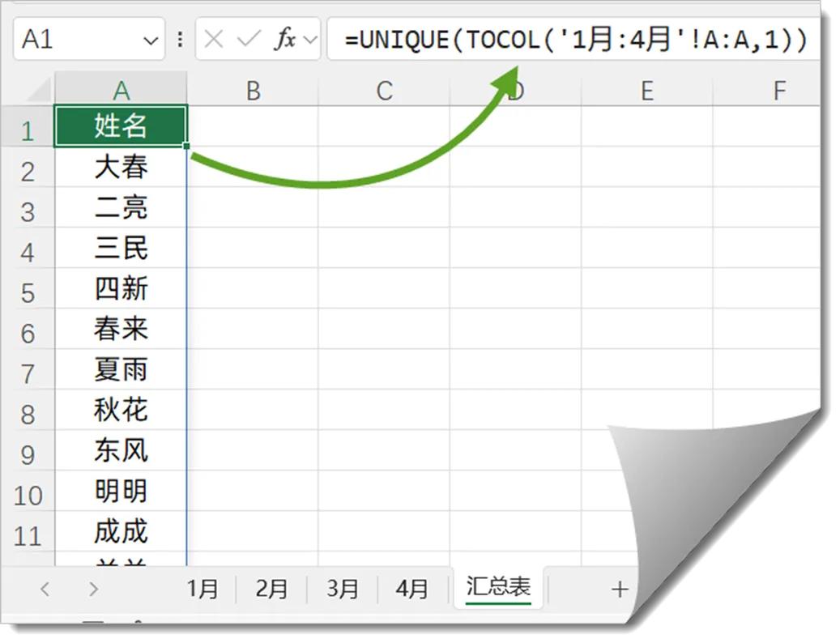The width and height of the screenshot is (840, 643).
Task: Select column E header
Action: (x=647, y=90)
